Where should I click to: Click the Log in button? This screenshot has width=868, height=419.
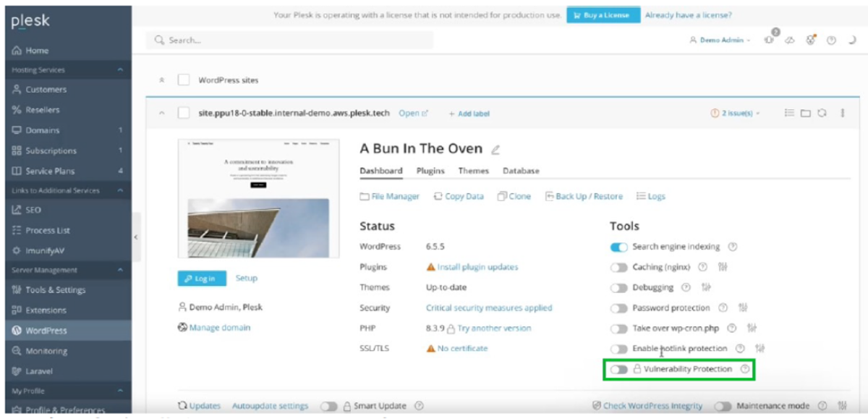[x=202, y=279]
